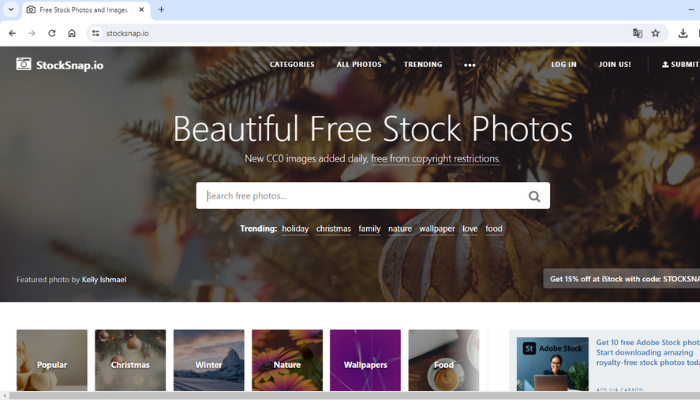Bookmark this page with the star icon
Image resolution: width=700 pixels, height=400 pixels.
(x=655, y=33)
